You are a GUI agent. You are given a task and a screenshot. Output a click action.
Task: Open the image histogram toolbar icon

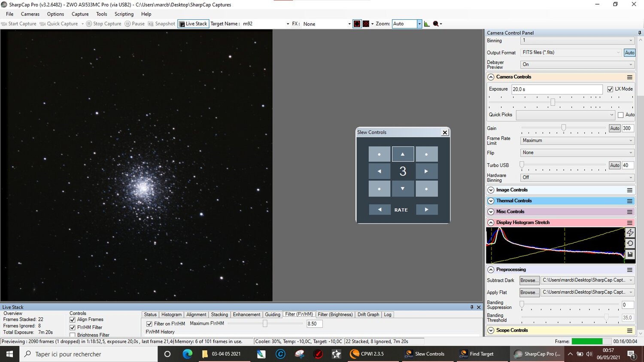coord(427,24)
